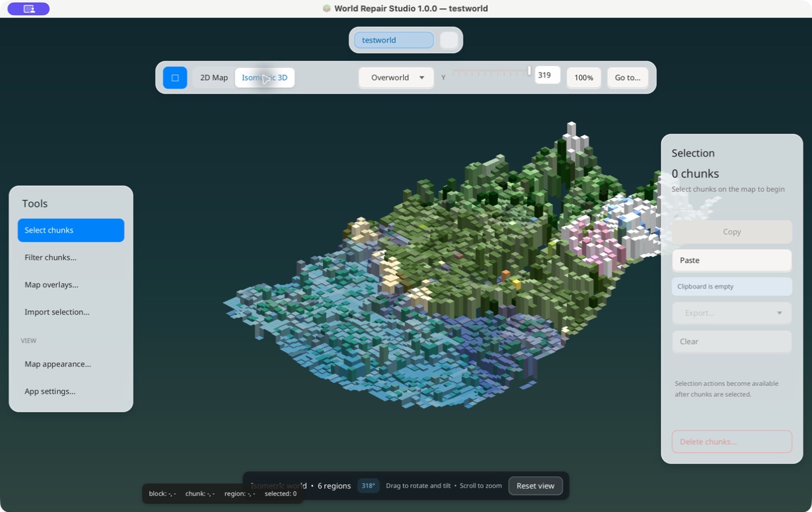Click the 'selected: 0' status entry
The width and height of the screenshot is (812, 512).
[281, 494]
